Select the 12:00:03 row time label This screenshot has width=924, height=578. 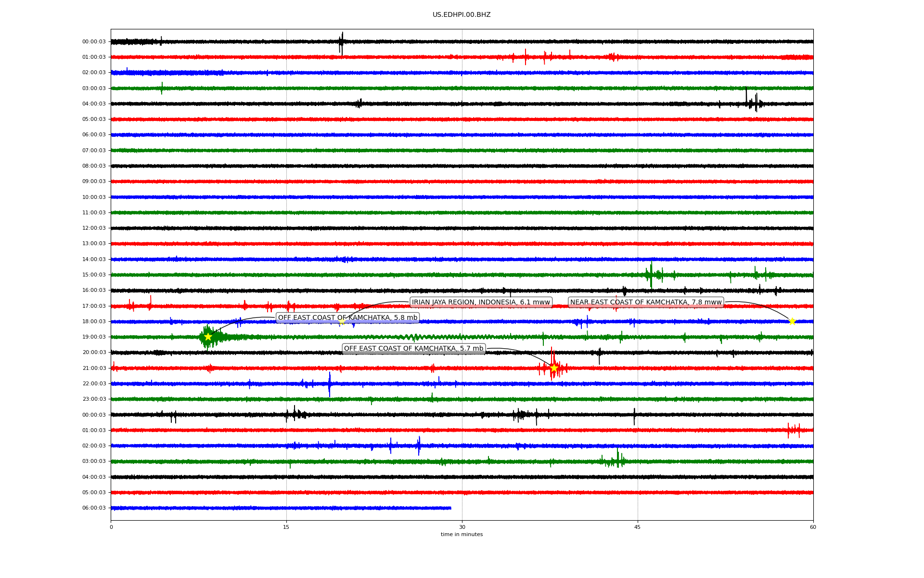coord(94,228)
